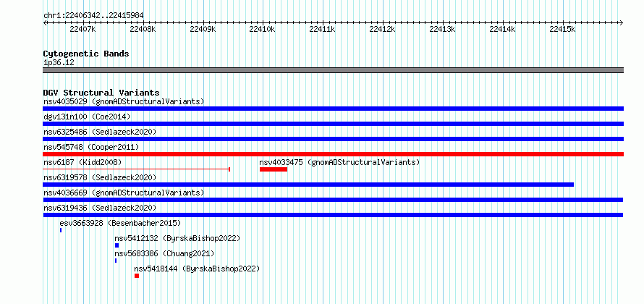Open the dgv131n100 (Coe2014) variant label
This screenshot has width=644, height=304.
click(87, 117)
